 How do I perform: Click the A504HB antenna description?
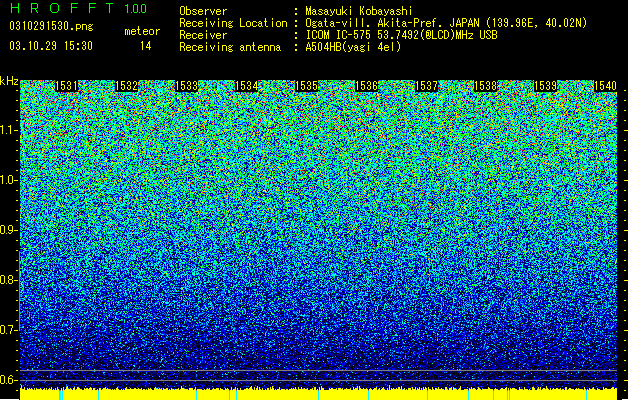[353, 47]
